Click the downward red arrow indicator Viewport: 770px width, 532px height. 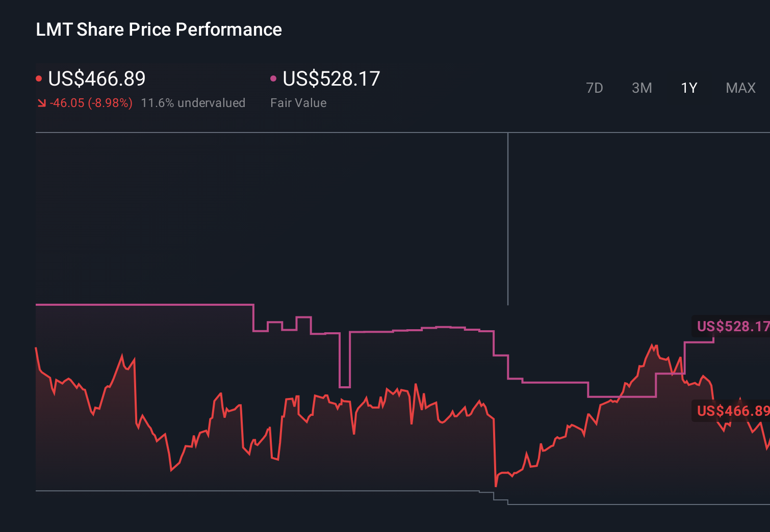[x=41, y=102]
